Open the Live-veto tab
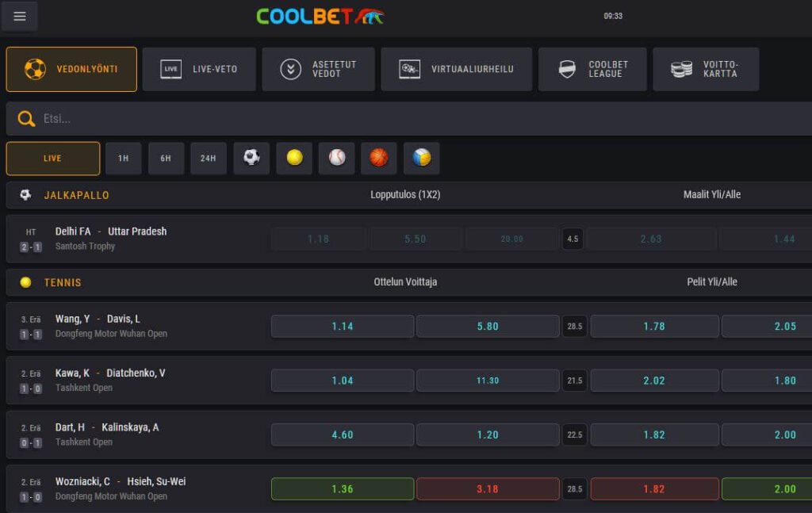Image resolution: width=812 pixels, height=513 pixels. coord(199,69)
